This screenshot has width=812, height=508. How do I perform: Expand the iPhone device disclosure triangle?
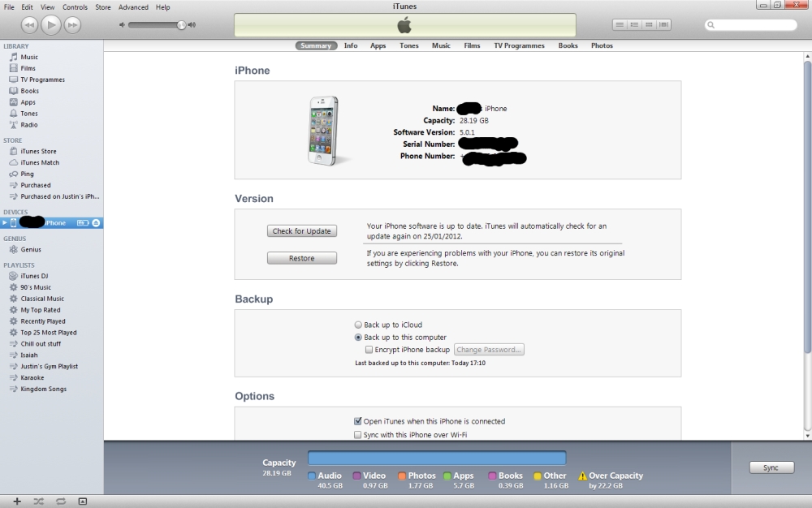pos(5,223)
